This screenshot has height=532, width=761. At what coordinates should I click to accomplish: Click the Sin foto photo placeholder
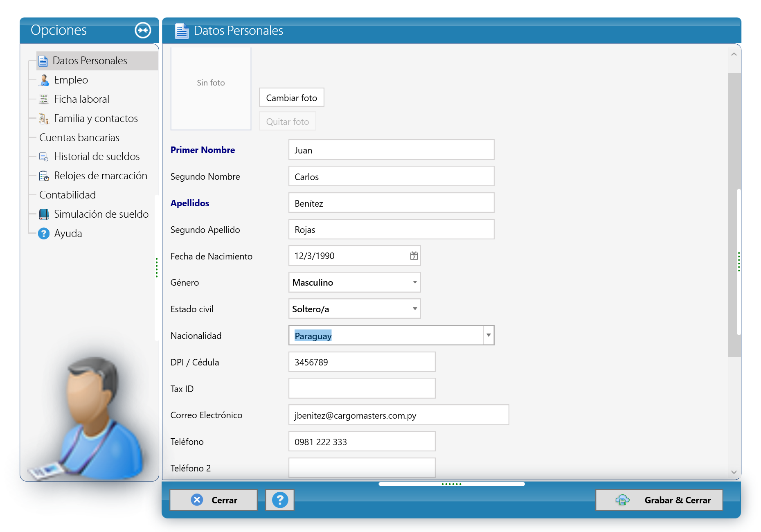pos(211,88)
